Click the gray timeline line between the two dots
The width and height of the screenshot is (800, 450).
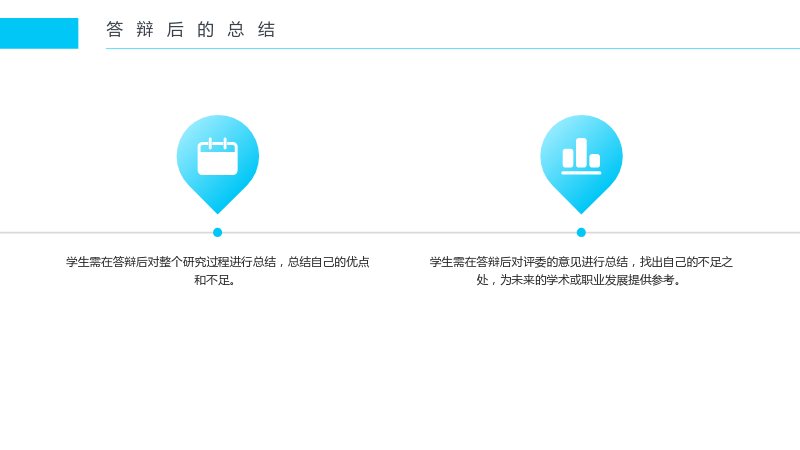pos(399,233)
